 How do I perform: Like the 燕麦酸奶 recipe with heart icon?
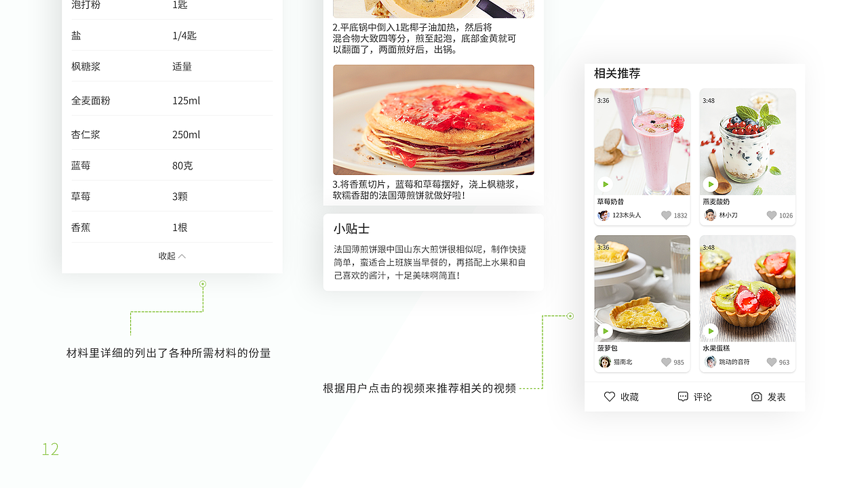[771, 216]
